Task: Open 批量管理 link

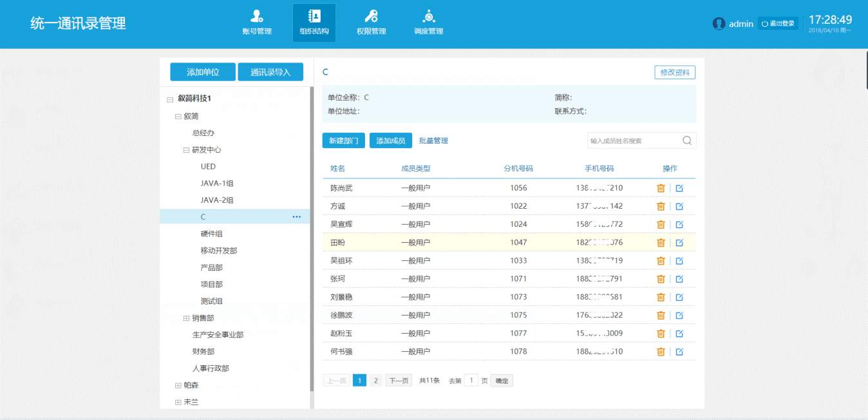Action: click(433, 141)
